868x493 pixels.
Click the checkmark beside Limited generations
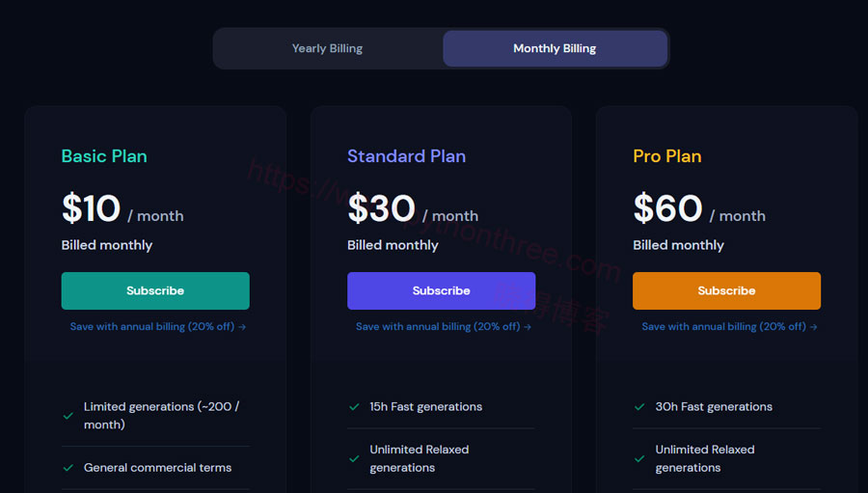[x=68, y=416]
